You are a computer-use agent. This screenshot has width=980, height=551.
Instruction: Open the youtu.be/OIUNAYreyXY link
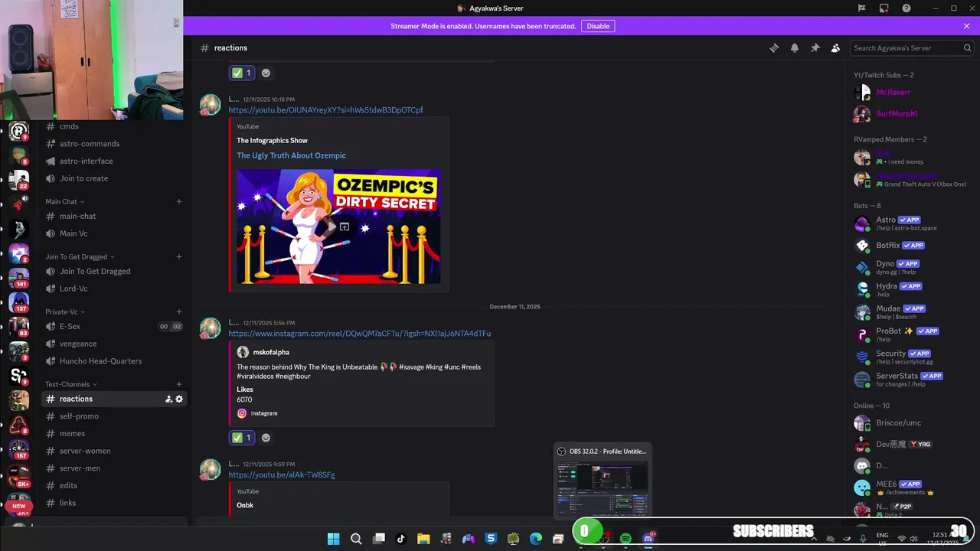325,110
